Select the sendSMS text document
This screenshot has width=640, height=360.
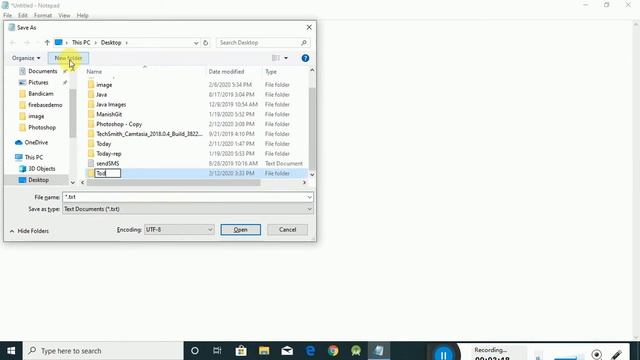coord(108,163)
